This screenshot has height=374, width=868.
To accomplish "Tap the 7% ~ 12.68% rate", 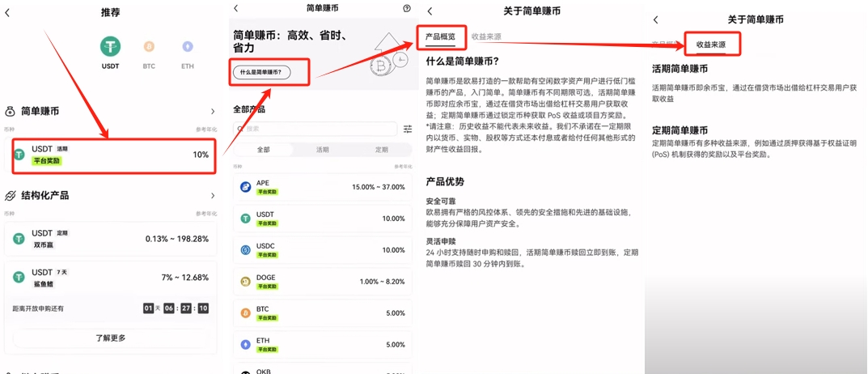I will (x=185, y=277).
